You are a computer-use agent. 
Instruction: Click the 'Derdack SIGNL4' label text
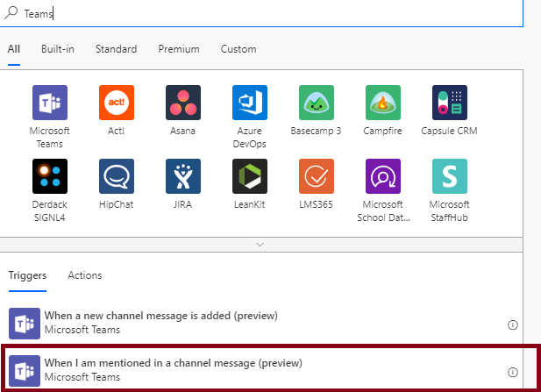click(50, 210)
